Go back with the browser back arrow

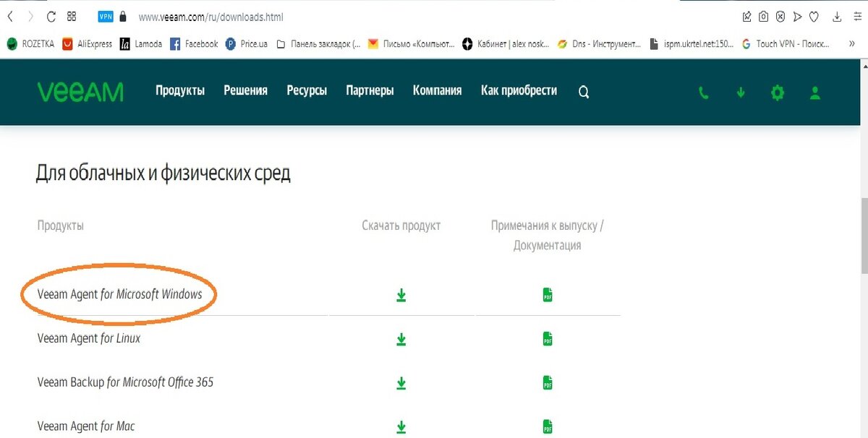click(x=9, y=16)
